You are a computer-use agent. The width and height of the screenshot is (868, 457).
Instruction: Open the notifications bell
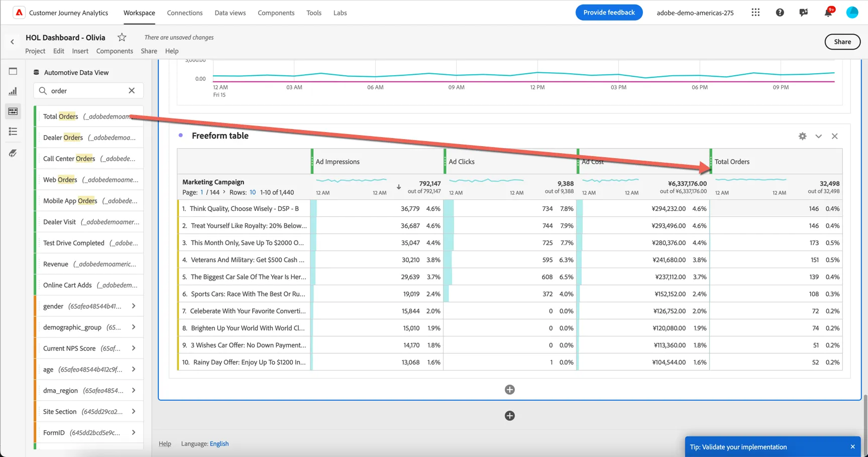pos(828,13)
